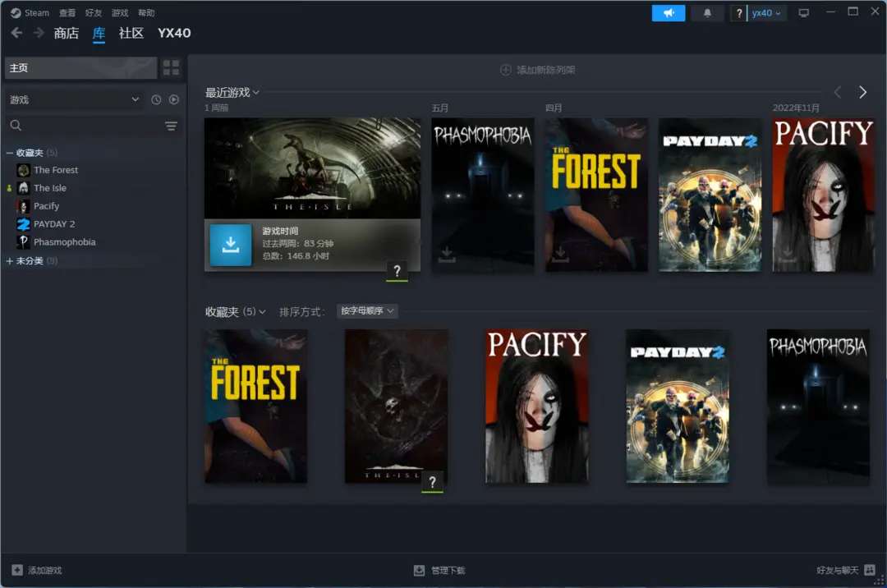Click question mark badge on The Isle favorites cover
Image resolution: width=887 pixels, height=588 pixels.
point(432,482)
